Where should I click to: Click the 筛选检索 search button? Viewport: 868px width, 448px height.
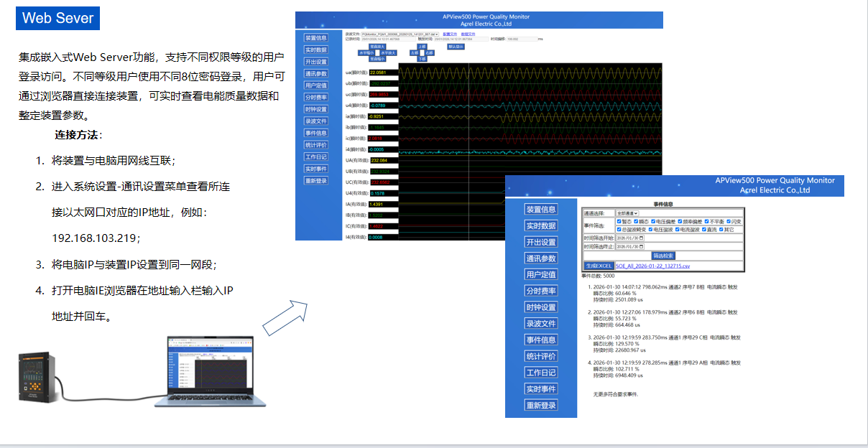tap(663, 256)
